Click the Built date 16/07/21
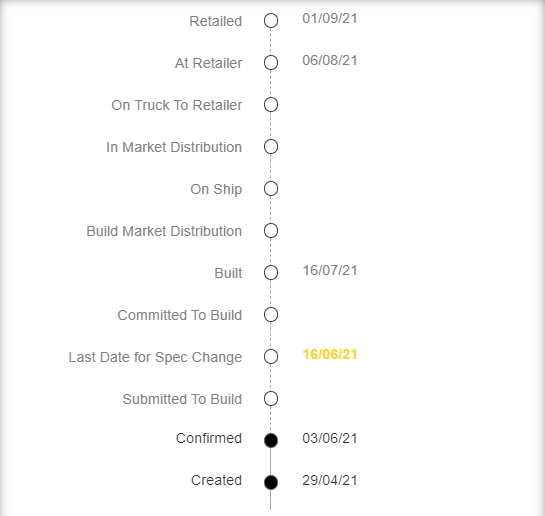Image resolution: width=545 pixels, height=516 pixels. tap(330, 270)
